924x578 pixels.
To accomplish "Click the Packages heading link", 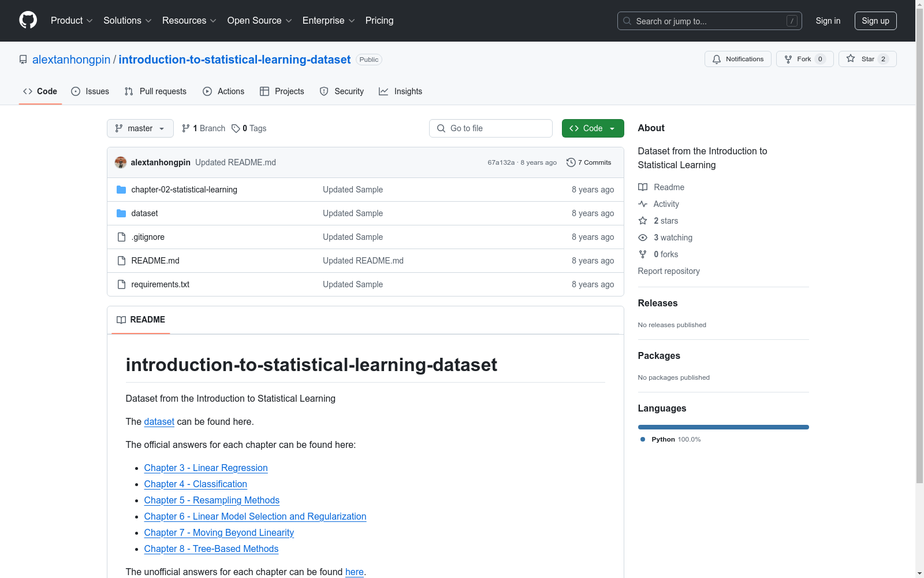I will click(659, 355).
